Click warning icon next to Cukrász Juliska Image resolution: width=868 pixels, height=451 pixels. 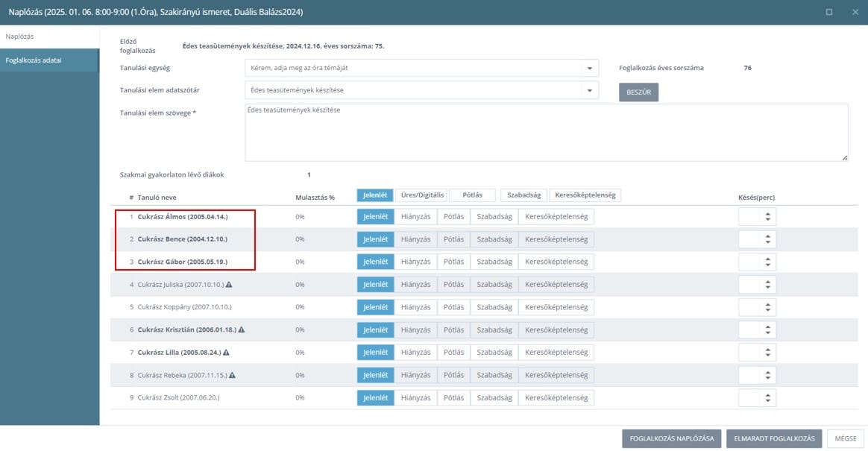point(229,285)
